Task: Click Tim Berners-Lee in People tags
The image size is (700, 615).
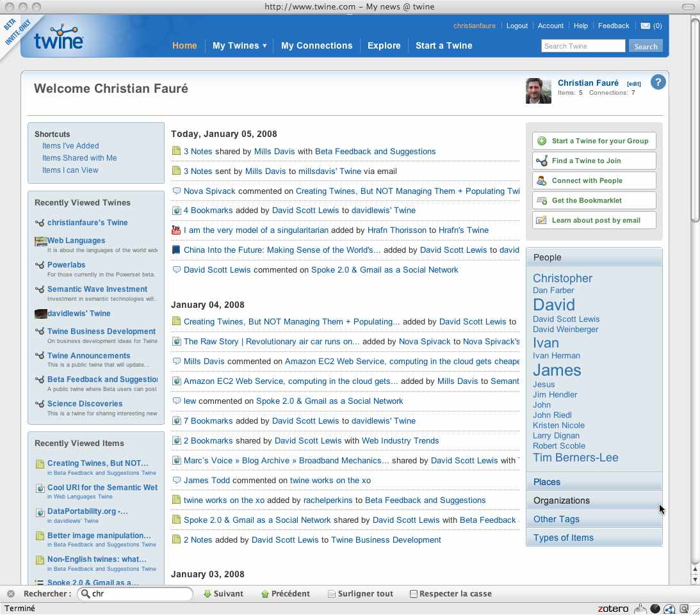Action: pos(575,458)
